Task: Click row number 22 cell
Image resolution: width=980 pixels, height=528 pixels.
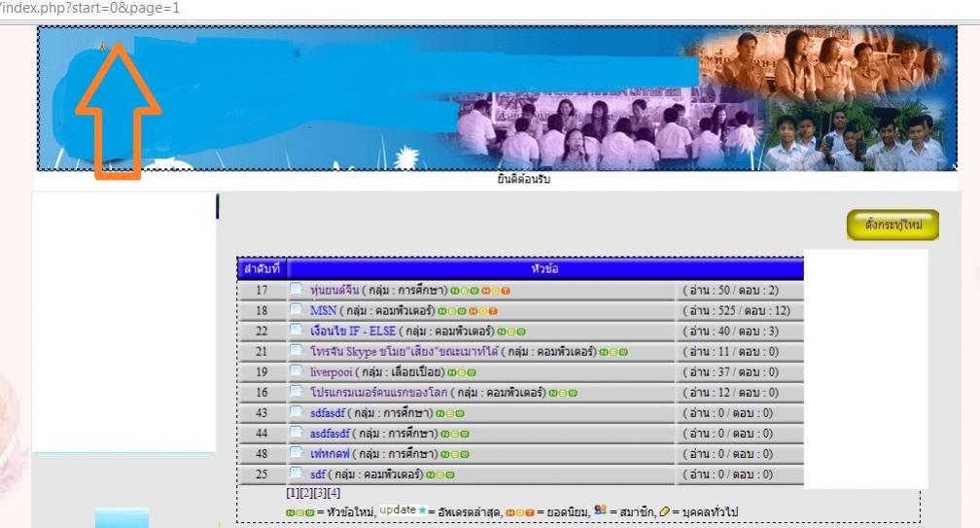Action: 262,332
